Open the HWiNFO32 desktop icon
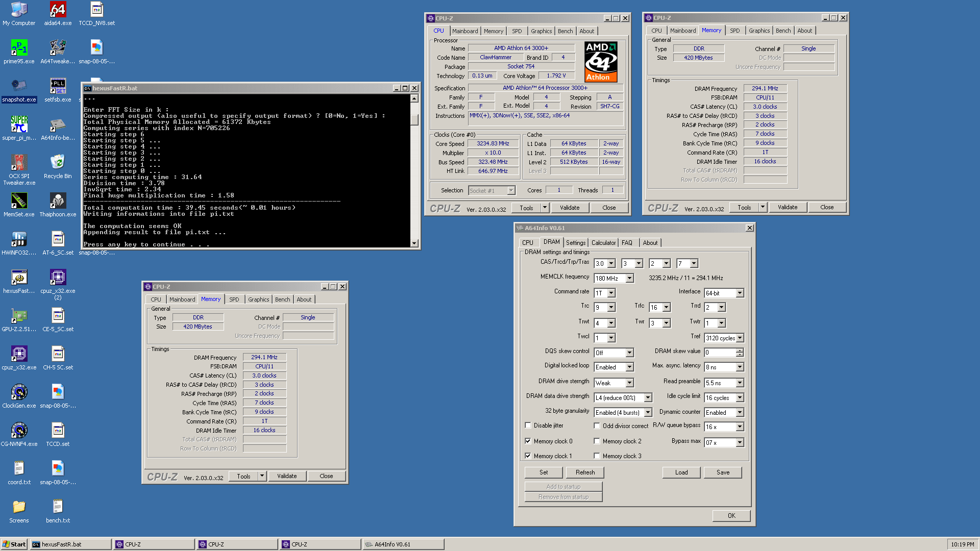The height and width of the screenshot is (551, 980). point(19,243)
